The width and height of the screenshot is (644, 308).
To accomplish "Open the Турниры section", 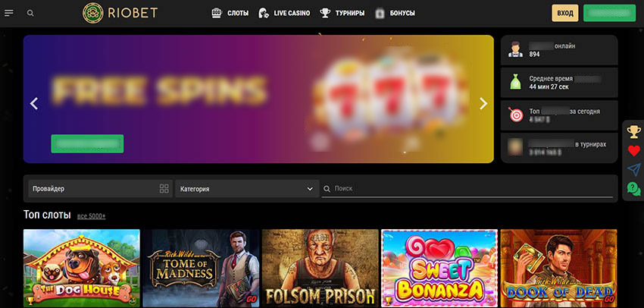I will point(342,13).
